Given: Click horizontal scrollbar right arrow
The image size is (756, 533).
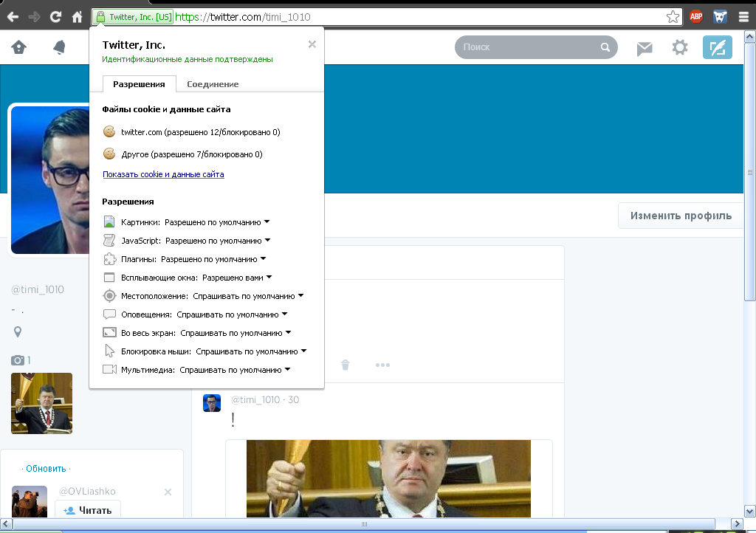Looking at the screenshot, I should 738,523.
